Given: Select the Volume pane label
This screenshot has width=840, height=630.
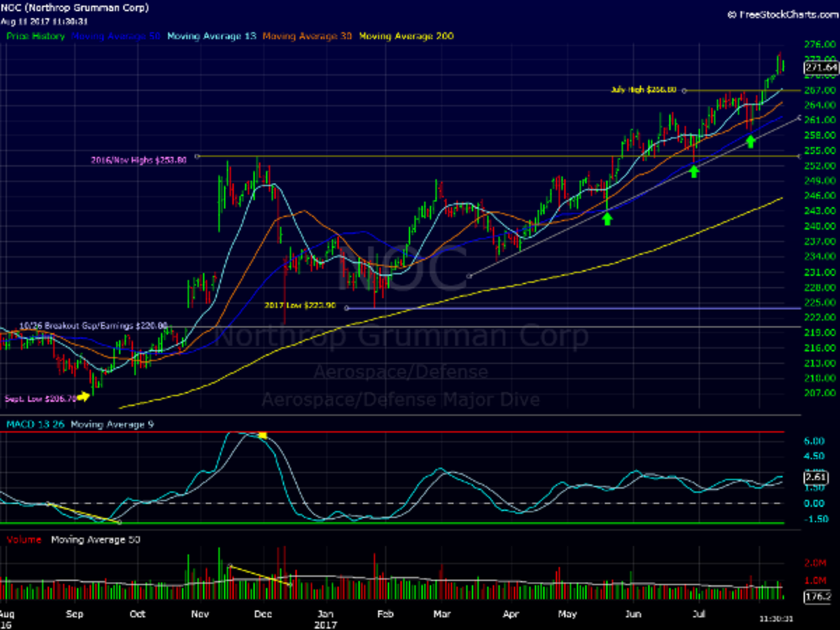Looking at the screenshot, I should [x=24, y=540].
